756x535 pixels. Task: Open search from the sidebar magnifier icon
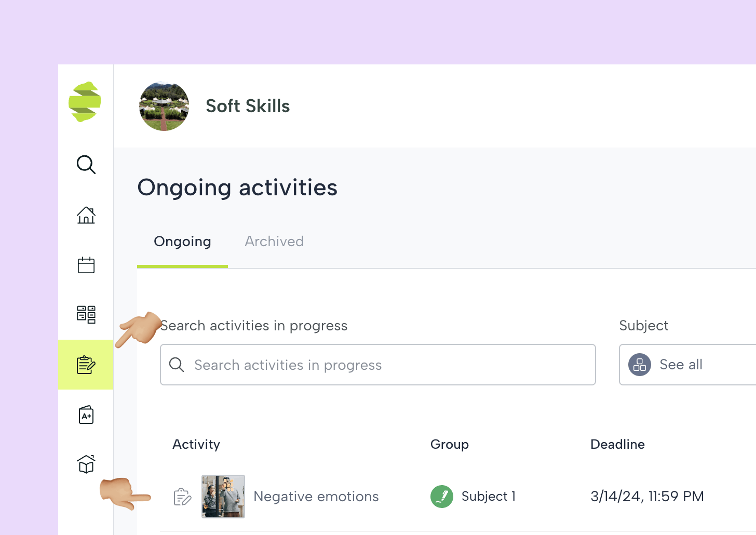coord(86,165)
